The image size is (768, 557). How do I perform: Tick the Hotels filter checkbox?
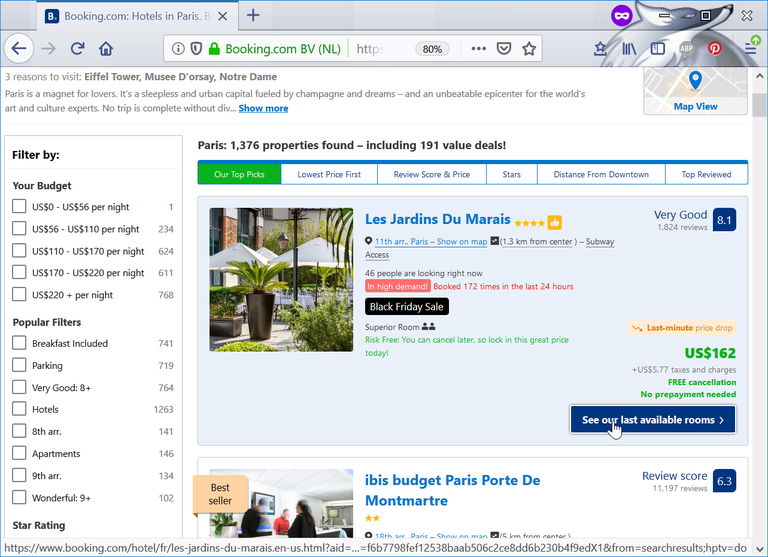19,409
